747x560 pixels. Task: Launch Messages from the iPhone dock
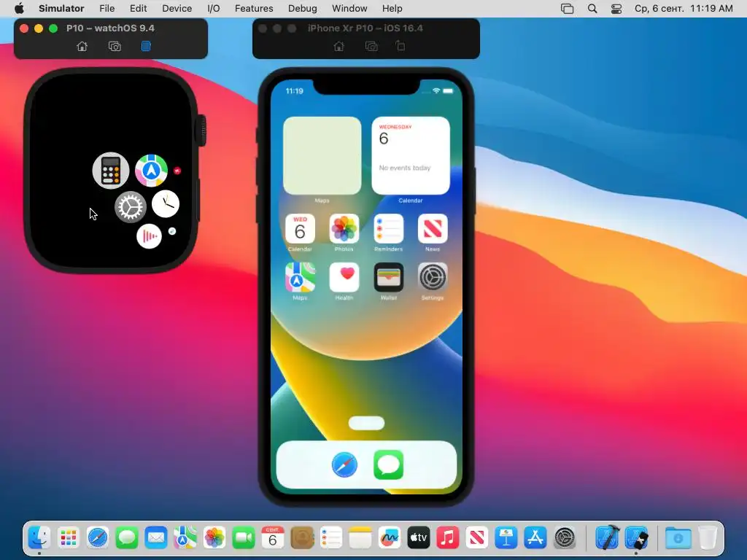(x=388, y=464)
